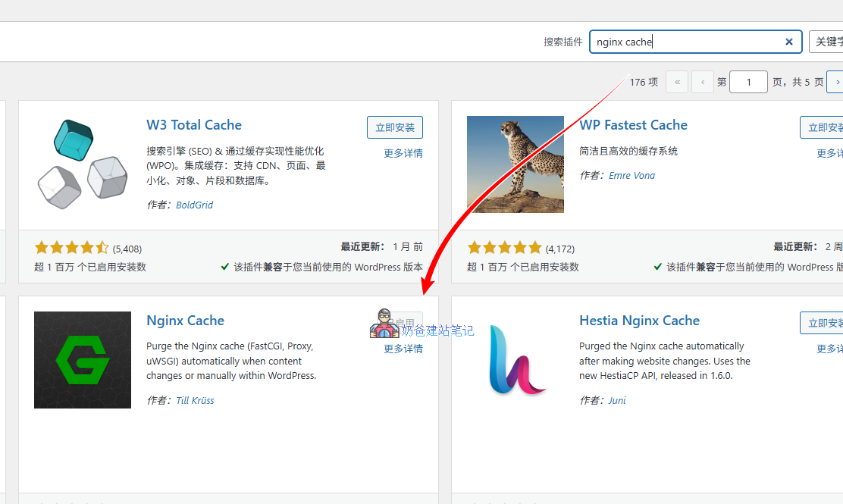Clear the plugin search field text
The width and height of the screenshot is (843, 504).
[788, 42]
